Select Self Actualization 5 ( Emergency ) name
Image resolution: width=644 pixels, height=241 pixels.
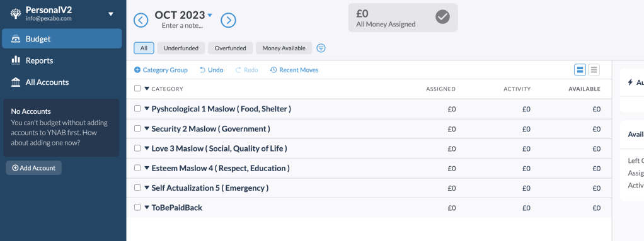click(210, 188)
